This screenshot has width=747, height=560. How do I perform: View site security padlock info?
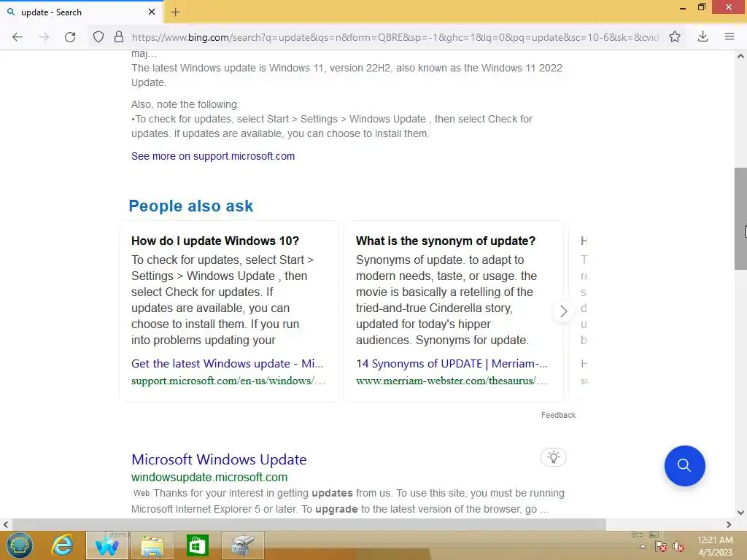119,36
